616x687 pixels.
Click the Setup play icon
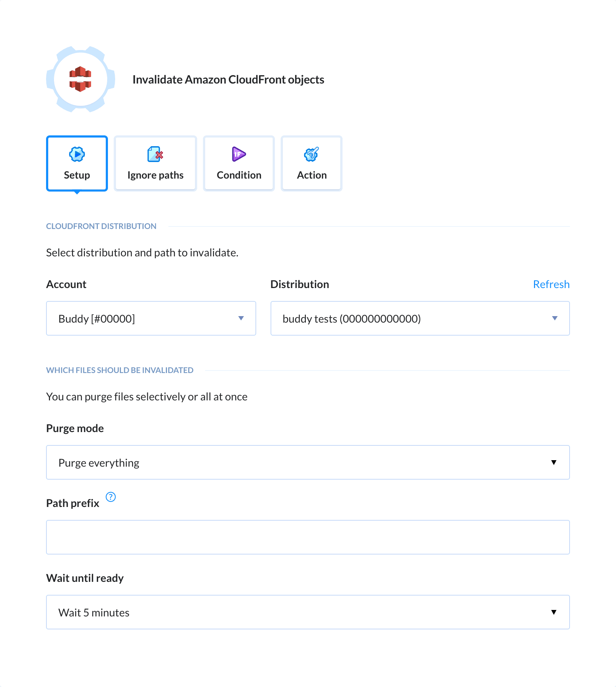point(77,154)
